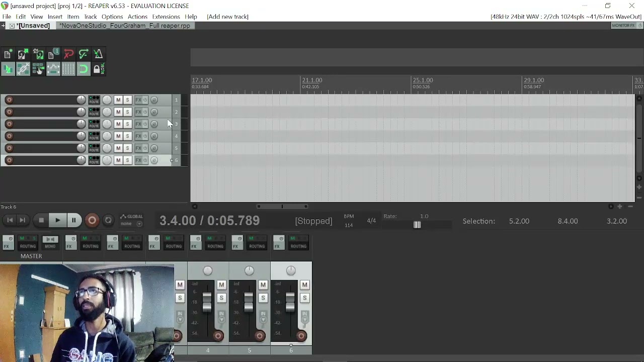This screenshot has width=644, height=362.
Task: Click the red Record transport button
Action: click(x=92, y=220)
